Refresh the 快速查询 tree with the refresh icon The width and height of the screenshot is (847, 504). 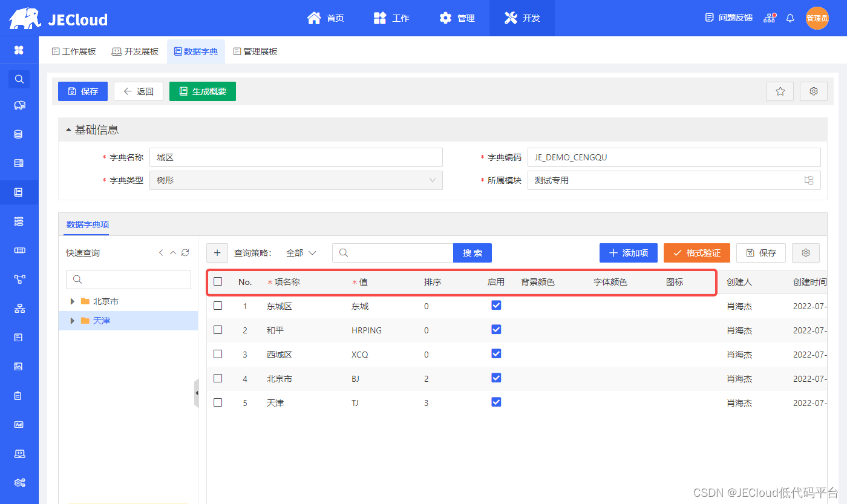pyautogui.click(x=185, y=253)
